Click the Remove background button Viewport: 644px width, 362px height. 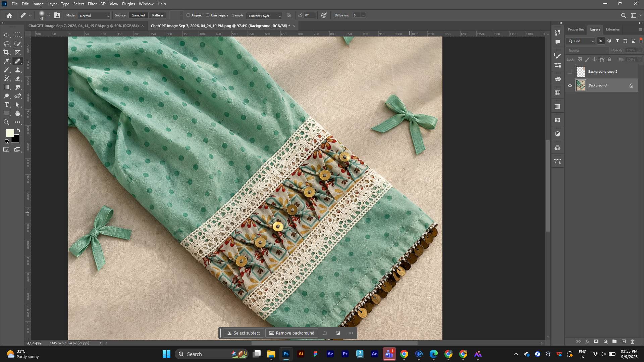pos(292,333)
